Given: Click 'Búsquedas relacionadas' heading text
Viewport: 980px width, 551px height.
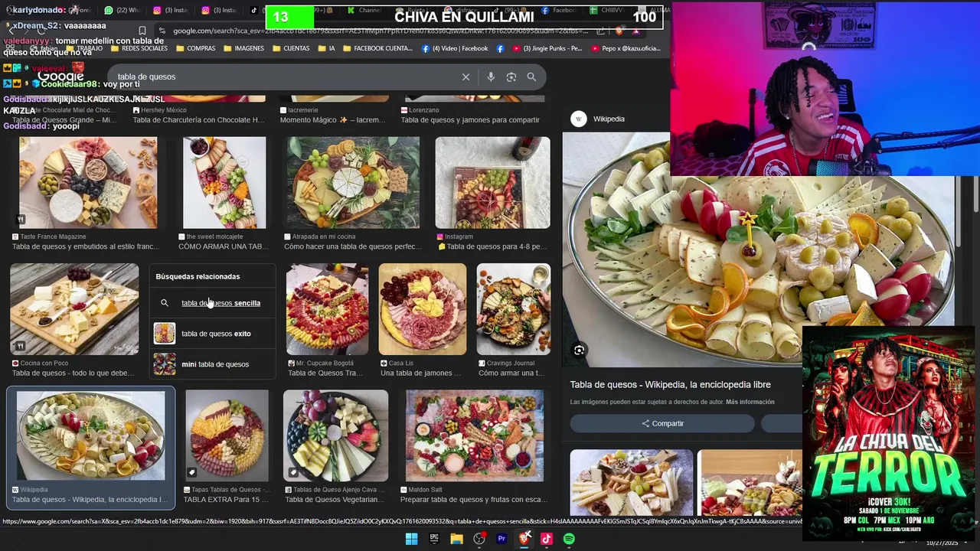Looking at the screenshot, I should pos(198,276).
